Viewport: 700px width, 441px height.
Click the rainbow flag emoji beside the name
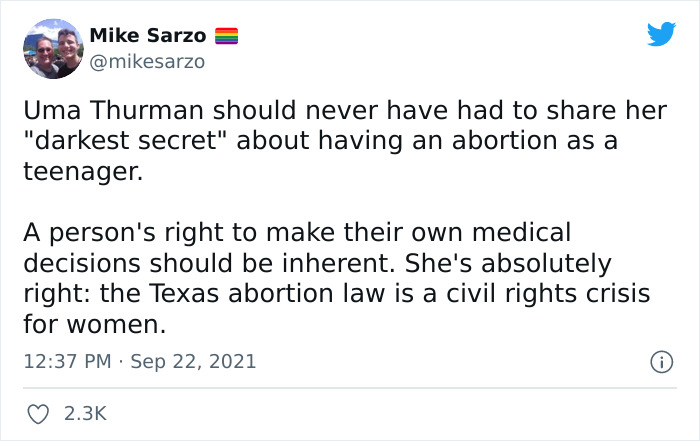[226, 37]
